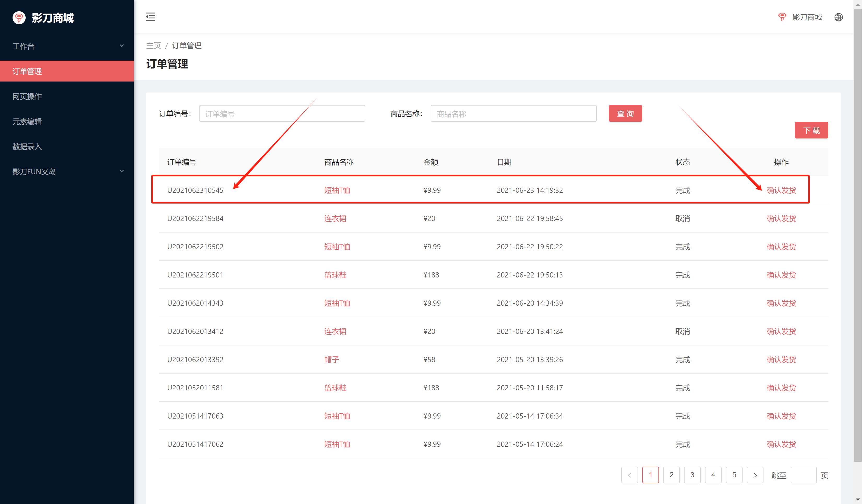Viewport: 862px width, 504px height.
Task: Click the vertical page scrollbar
Action: tap(857, 239)
